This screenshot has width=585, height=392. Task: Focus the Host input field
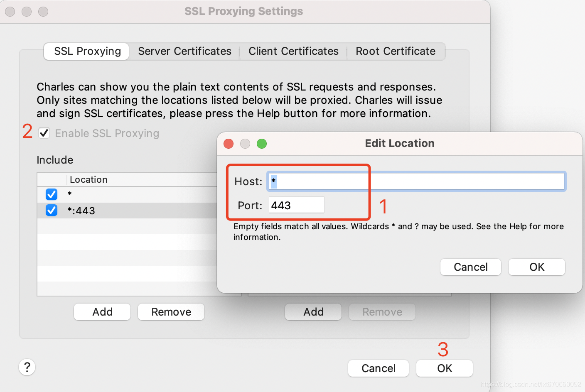click(416, 181)
